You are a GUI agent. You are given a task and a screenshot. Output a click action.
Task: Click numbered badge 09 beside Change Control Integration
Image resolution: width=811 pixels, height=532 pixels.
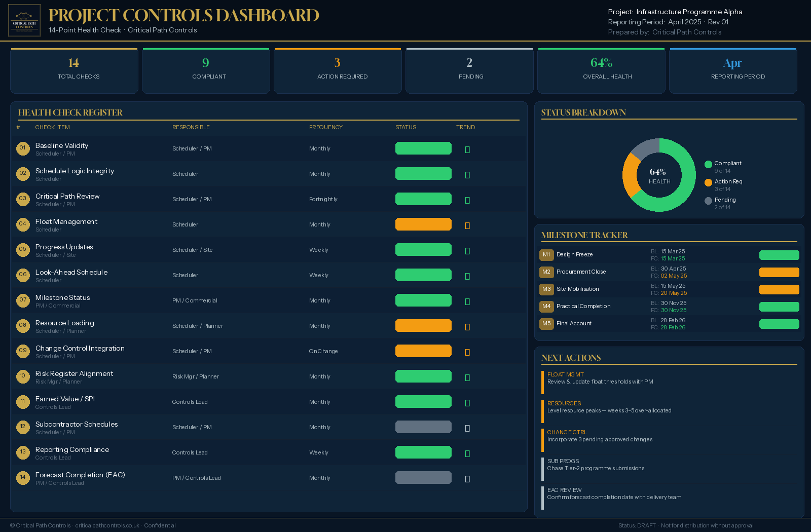pos(23,351)
